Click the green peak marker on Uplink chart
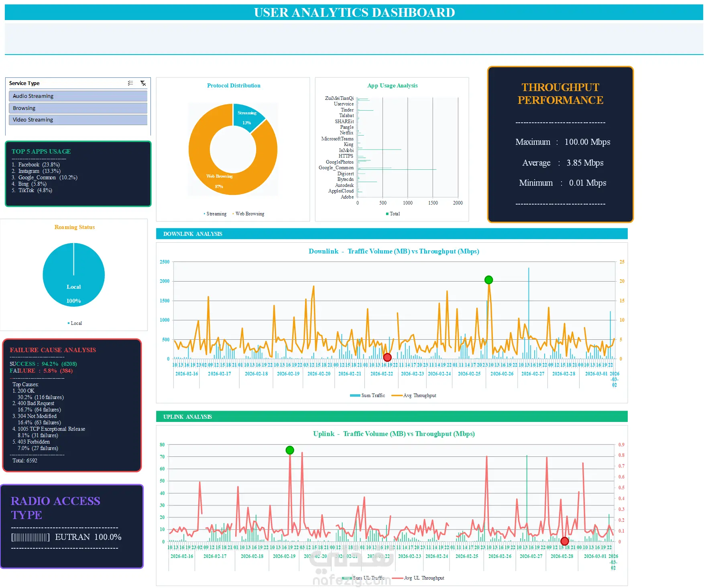This screenshot has width=704, height=588. point(290,450)
